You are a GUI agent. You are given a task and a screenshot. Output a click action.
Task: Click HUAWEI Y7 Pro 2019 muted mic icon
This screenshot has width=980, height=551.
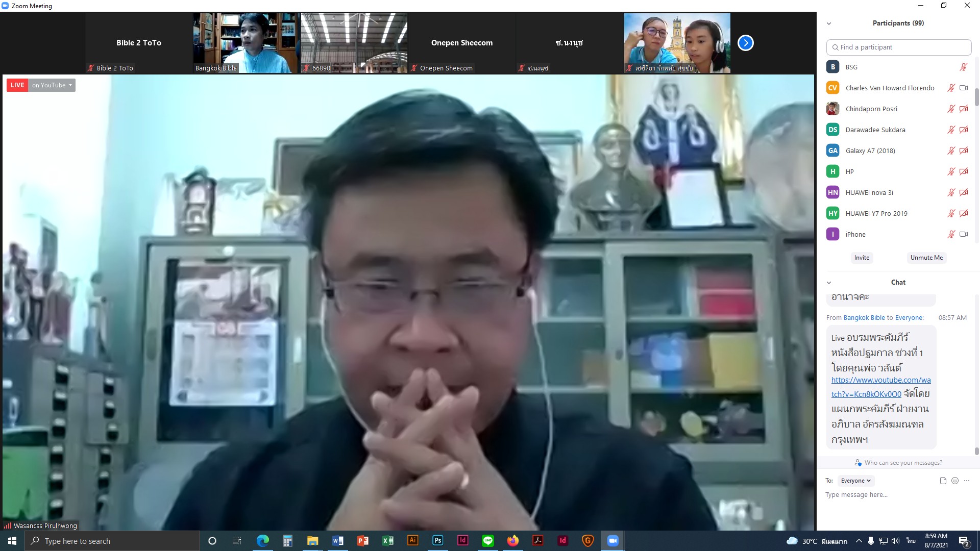click(x=951, y=213)
